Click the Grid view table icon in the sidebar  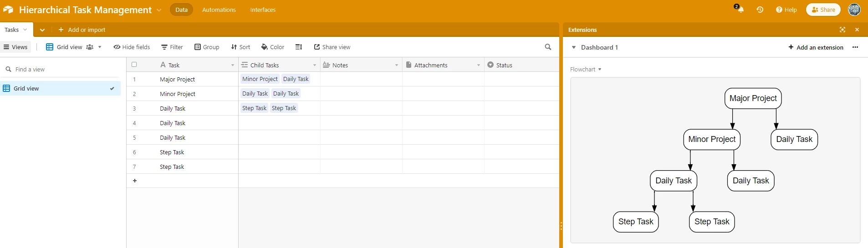click(6, 88)
